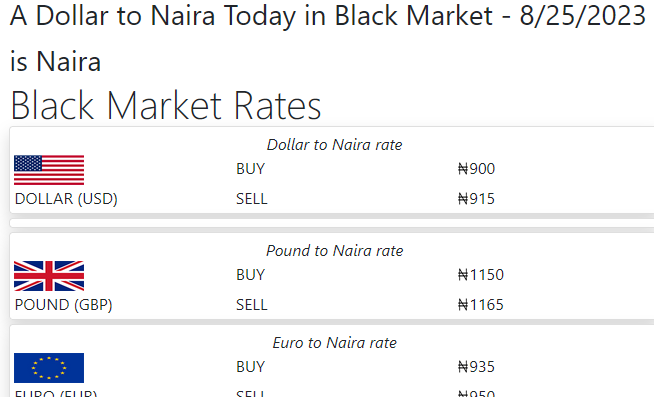Click the pound BUY label
Viewport: 654px width, 397px height.
[x=250, y=275]
